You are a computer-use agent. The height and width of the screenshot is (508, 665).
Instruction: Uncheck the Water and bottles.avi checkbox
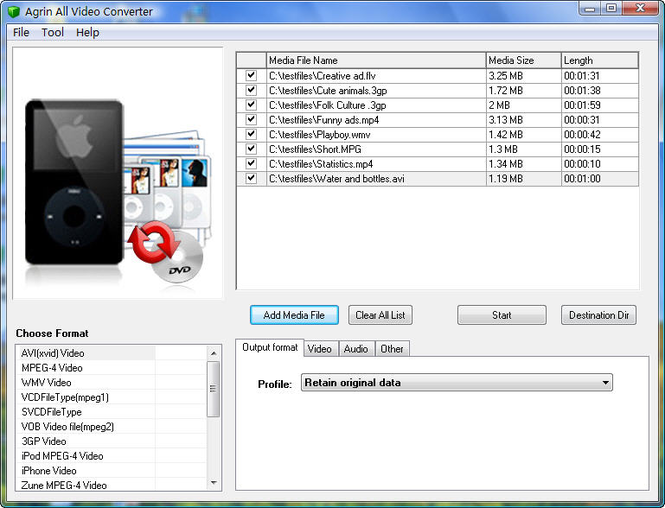(251, 178)
